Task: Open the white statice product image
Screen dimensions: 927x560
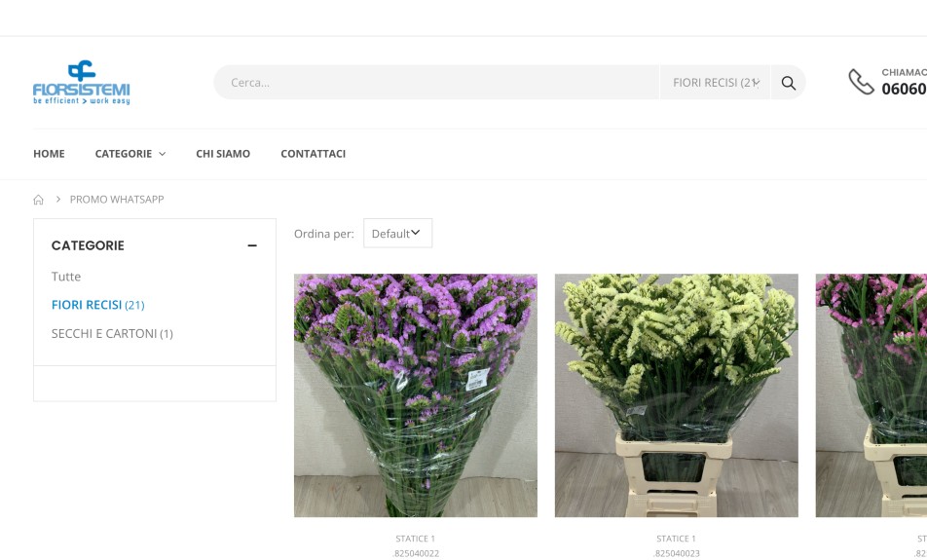Action: point(676,394)
